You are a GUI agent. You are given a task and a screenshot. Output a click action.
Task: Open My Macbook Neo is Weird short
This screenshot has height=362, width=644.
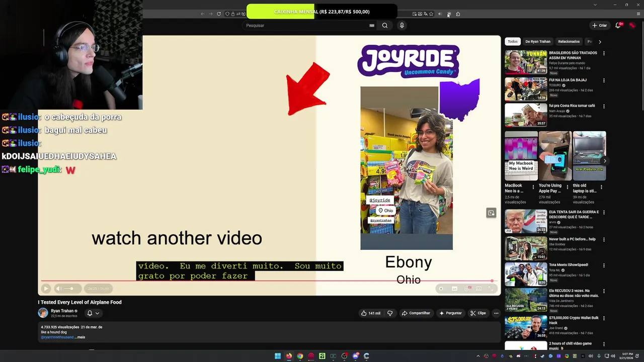[521, 156]
